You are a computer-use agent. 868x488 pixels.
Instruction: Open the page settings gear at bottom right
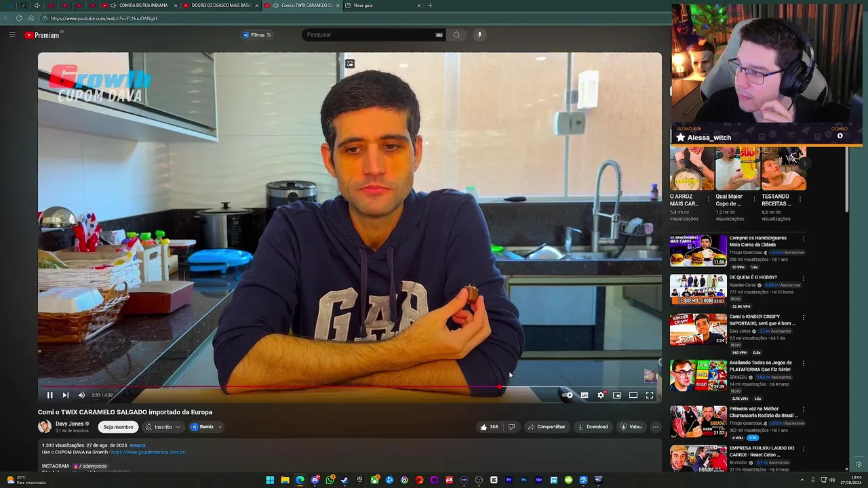859,465
